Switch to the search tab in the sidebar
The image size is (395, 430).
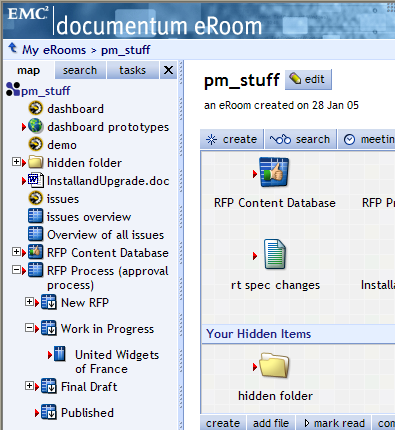pos(80,70)
